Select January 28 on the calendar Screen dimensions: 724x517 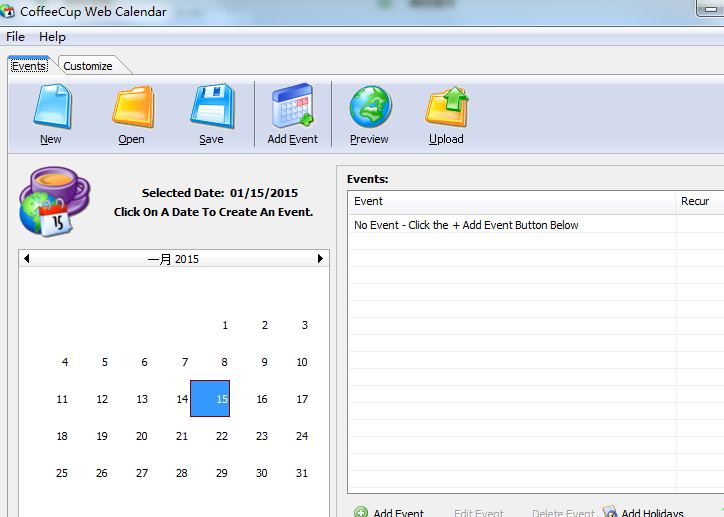click(181, 473)
